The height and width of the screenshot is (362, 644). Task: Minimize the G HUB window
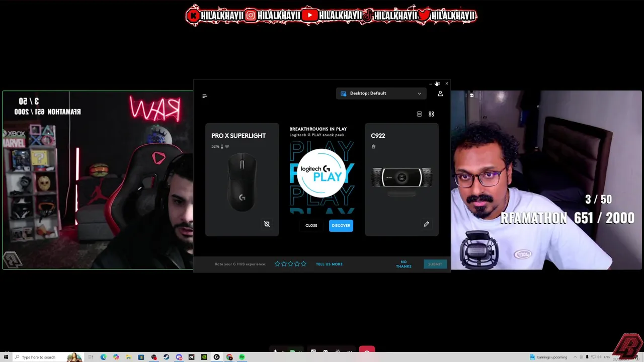[431, 83]
